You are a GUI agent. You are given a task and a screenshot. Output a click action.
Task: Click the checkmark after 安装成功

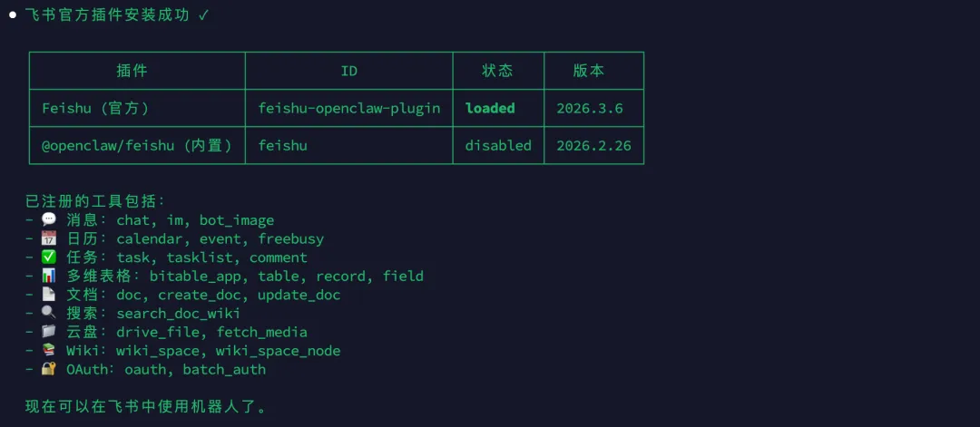click(202, 15)
